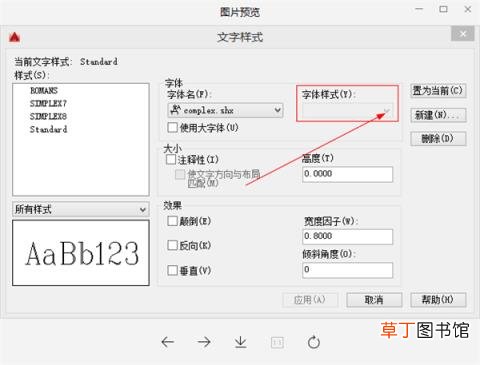Select SIMPLEX8 style in list

[48, 116]
